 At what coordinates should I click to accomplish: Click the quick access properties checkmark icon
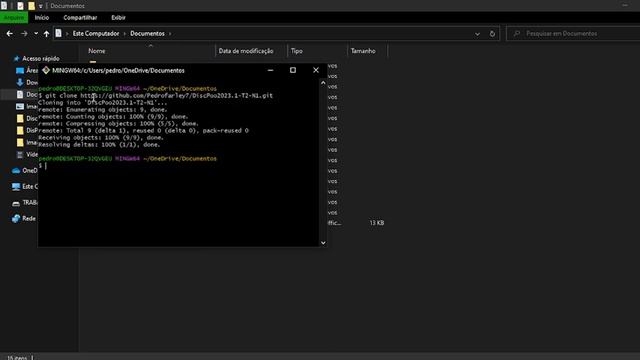pyautogui.click(x=20, y=6)
